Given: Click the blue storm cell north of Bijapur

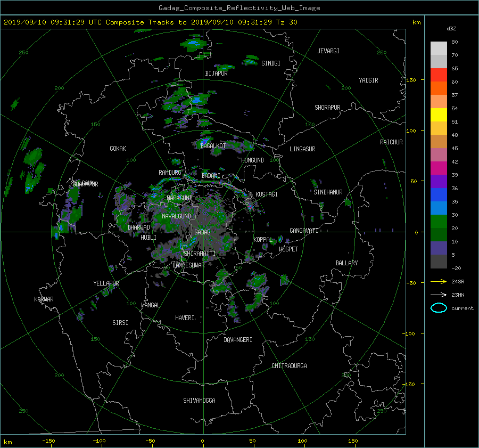Looking at the screenshot, I should pos(193,45).
